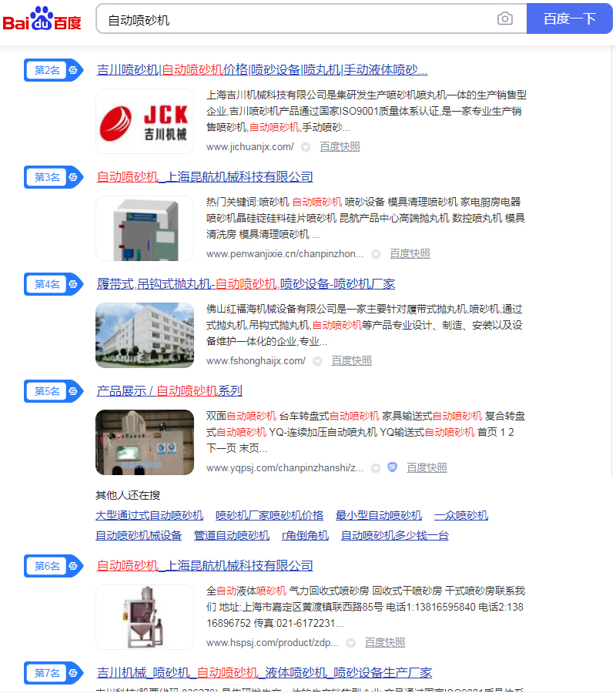Image resolution: width=616 pixels, height=693 pixels.
Task: Click the 其他人还在搜 heading
Action: [128, 495]
